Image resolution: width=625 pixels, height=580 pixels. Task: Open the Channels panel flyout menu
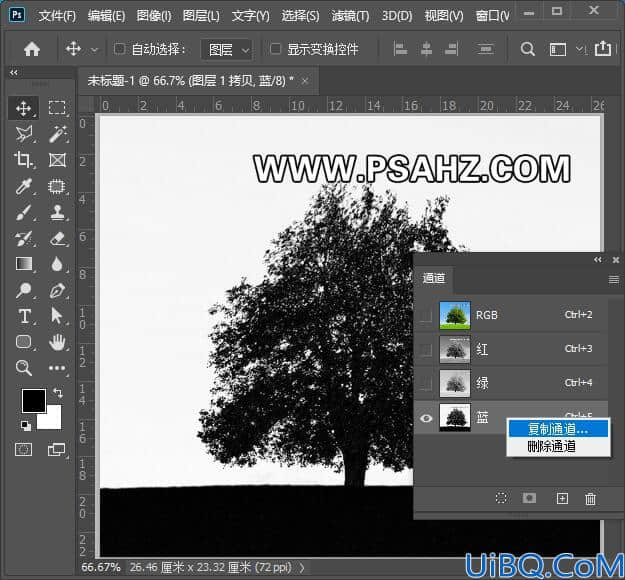point(614,279)
